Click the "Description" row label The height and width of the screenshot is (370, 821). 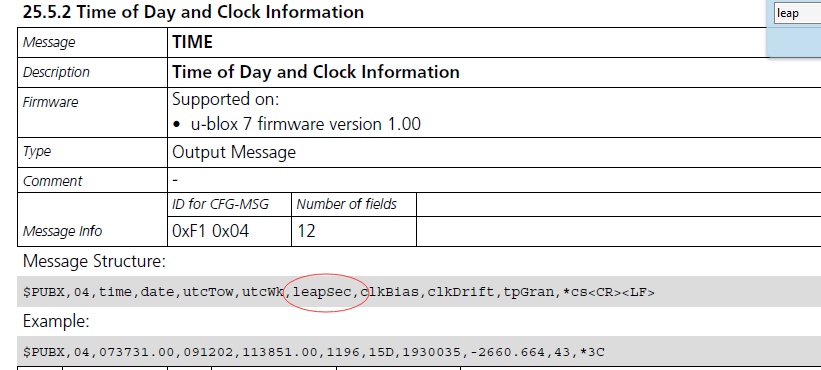click(x=56, y=72)
